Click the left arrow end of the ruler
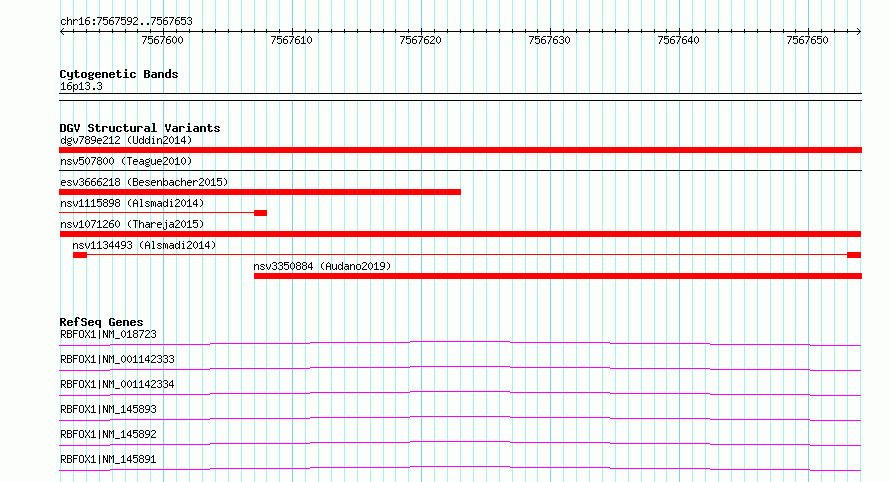This screenshot has width=890, height=482. click(62, 31)
